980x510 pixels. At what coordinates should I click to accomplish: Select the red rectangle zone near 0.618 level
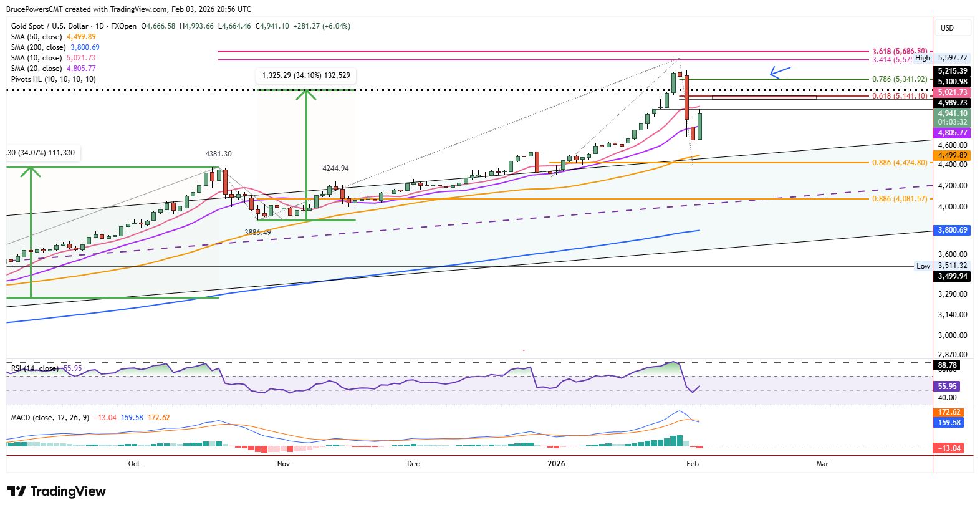click(x=764, y=97)
